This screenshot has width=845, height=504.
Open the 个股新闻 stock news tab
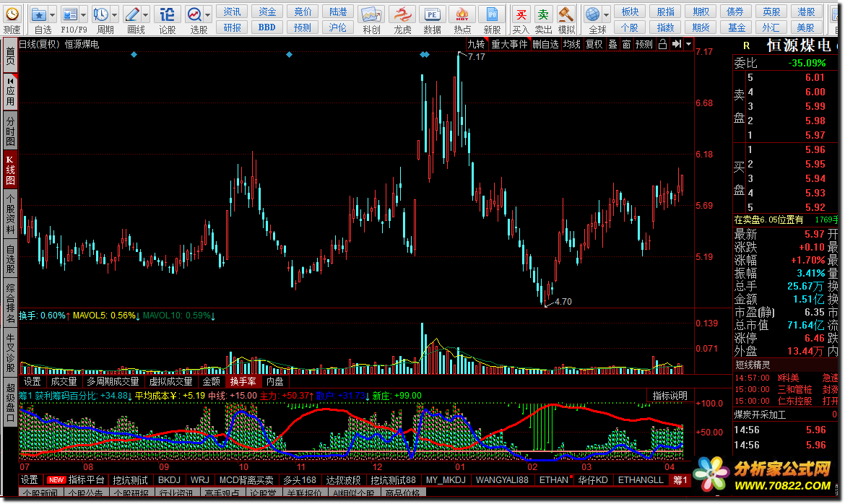point(41,492)
